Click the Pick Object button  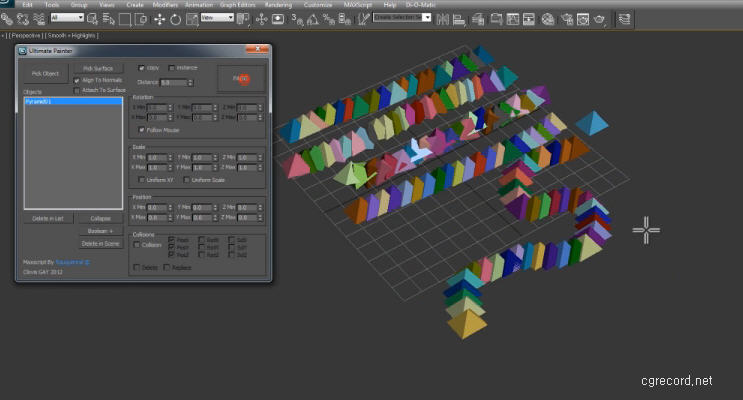pos(45,74)
